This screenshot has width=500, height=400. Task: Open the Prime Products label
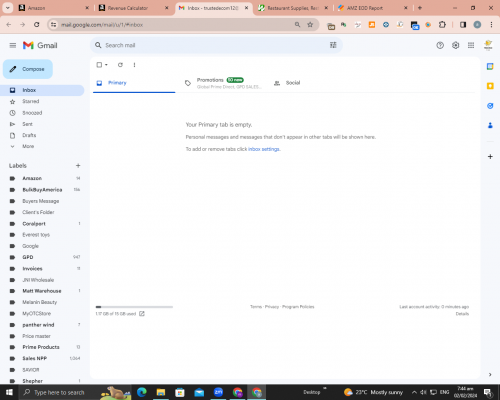(42, 347)
